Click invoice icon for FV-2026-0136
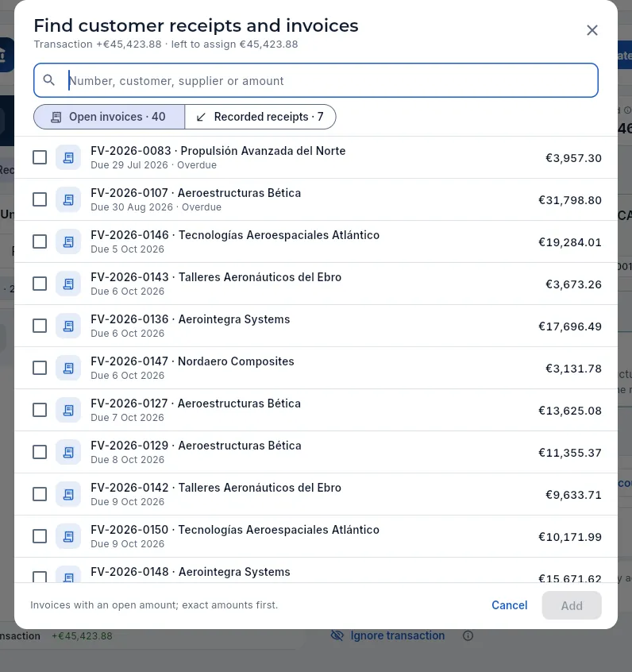This screenshot has height=672, width=632. 68,326
